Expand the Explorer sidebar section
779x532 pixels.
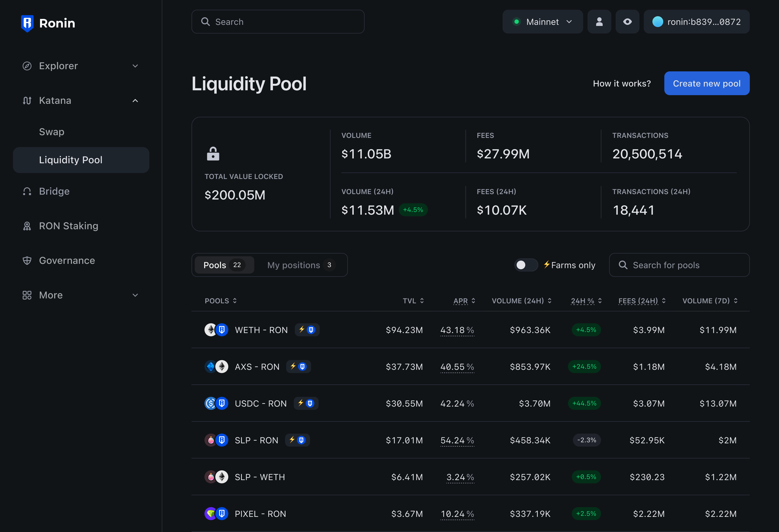pyautogui.click(x=80, y=66)
